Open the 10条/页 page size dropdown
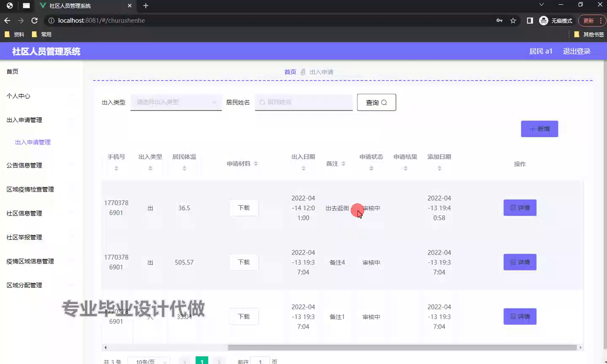The width and height of the screenshot is (607, 364). (x=149, y=361)
